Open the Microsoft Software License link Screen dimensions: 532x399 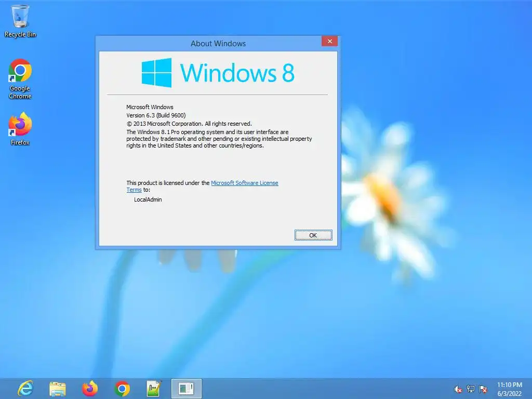245,183
